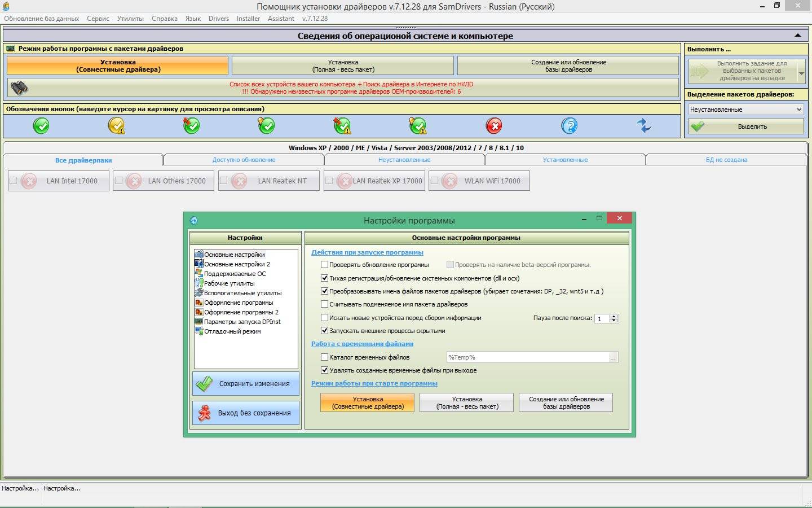The image size is (812, 508).
Task: Open the Поддерживаемые ОС settings section
Action: coord(235,274)
